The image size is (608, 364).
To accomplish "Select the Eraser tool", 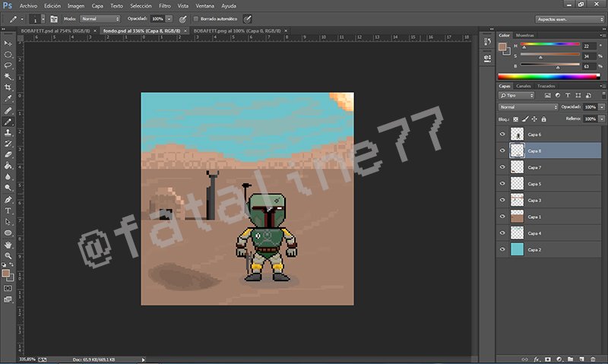I will pyautogui.click(x=8, y=155).
